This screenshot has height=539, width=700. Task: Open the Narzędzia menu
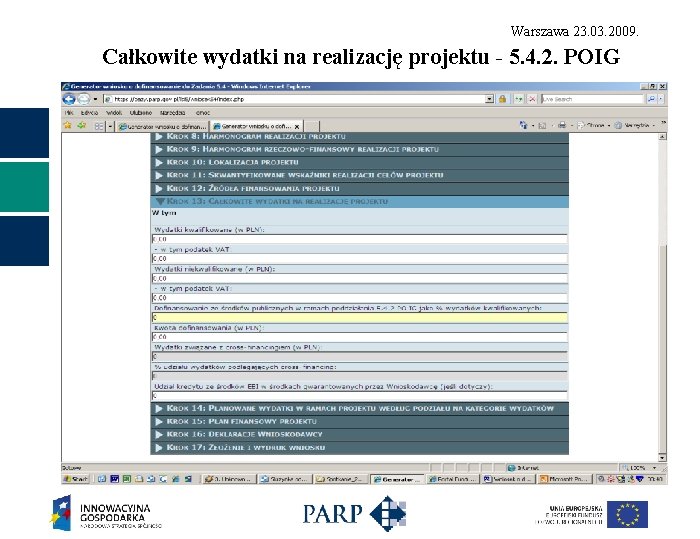tap(172, 113)
